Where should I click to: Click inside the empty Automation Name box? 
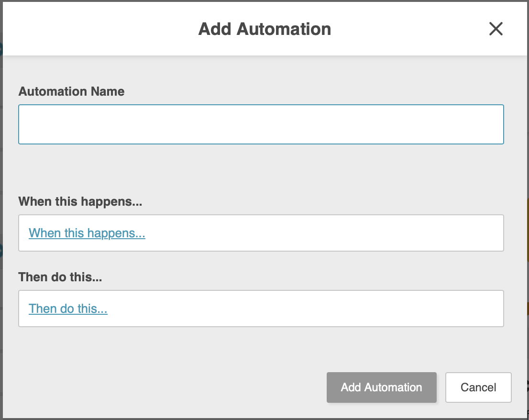click(x=261, y=123)
